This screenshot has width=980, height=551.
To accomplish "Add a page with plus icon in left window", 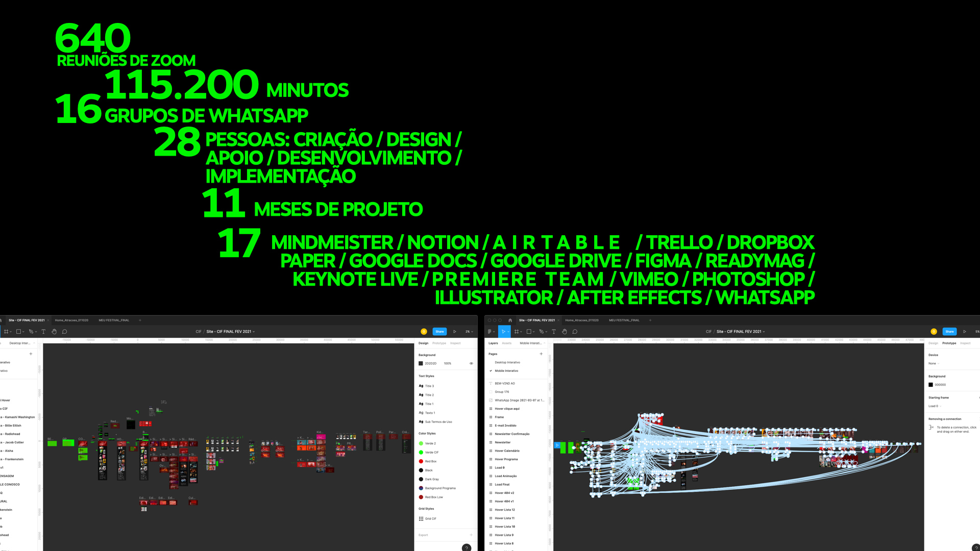I will [31, 354].
